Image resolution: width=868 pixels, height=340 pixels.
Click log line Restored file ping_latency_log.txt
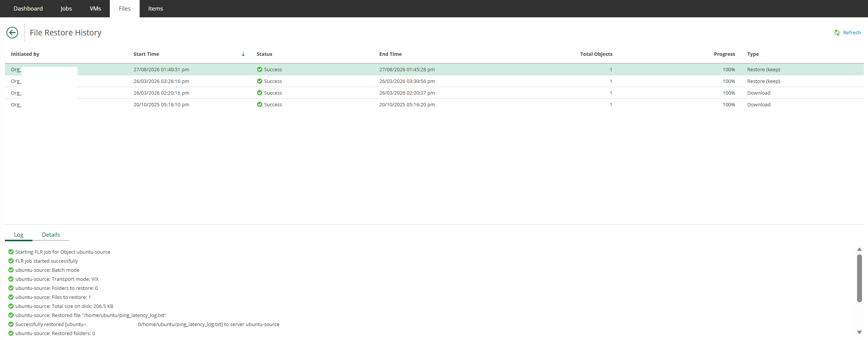click(91, 315)
